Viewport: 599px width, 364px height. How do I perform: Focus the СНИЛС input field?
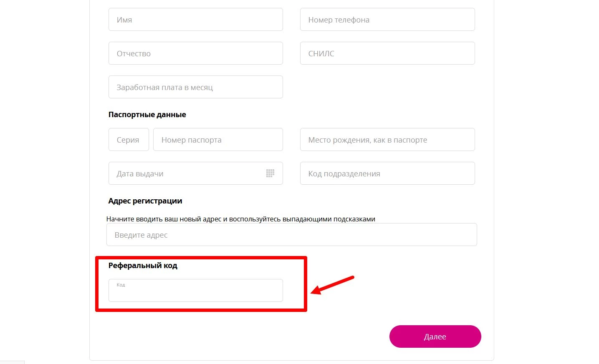[x=387, y=53]
